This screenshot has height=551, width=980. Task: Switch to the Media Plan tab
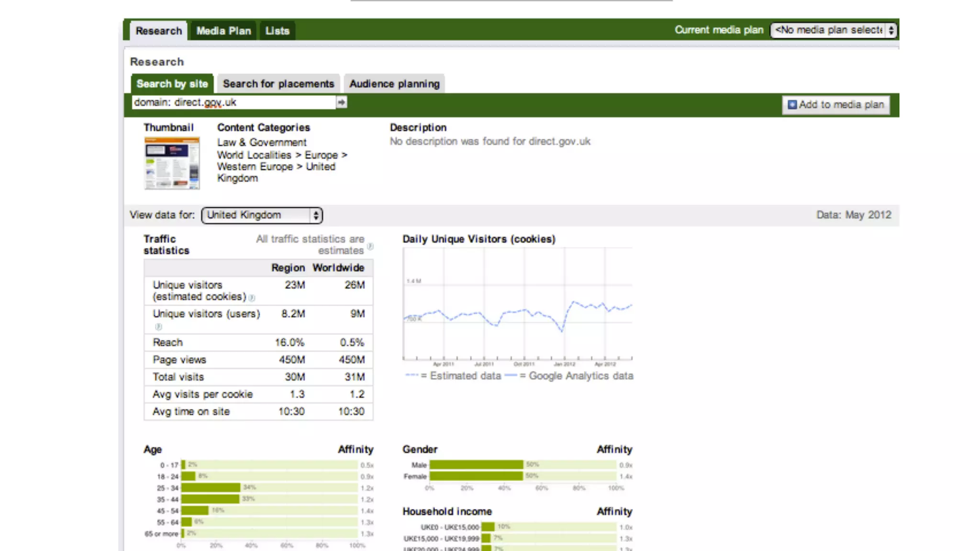click(223, 31)
